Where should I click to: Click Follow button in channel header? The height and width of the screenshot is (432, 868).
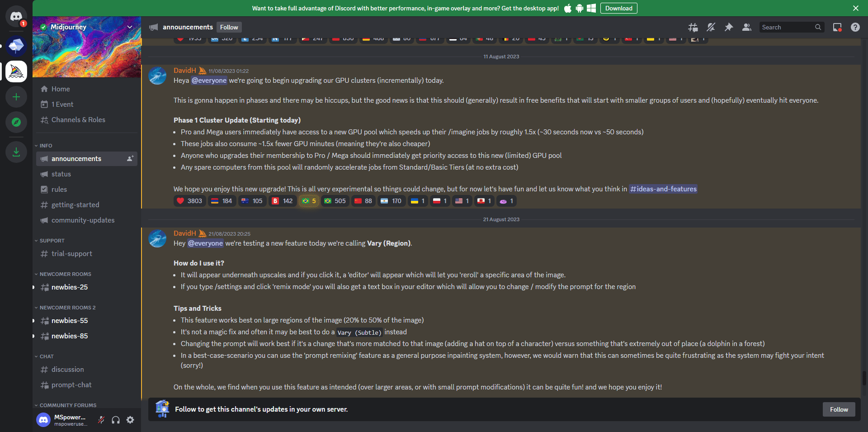click(229, 27)
